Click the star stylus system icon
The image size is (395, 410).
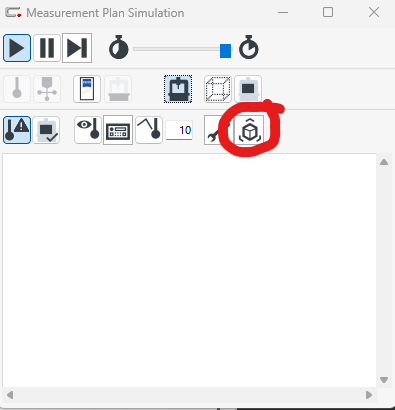point(47,89)
